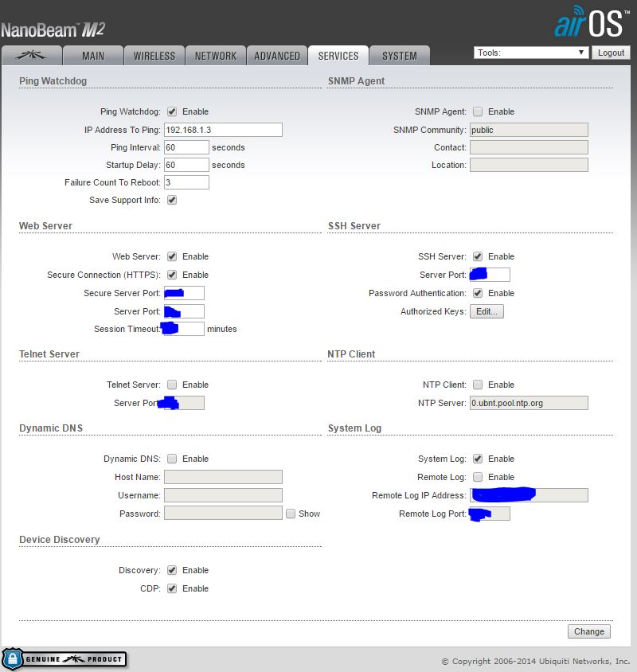Disable the Ping Watchdog checkbox
Image resolution: width=637 pixels, height=672 pixels.
click(172, 111)
